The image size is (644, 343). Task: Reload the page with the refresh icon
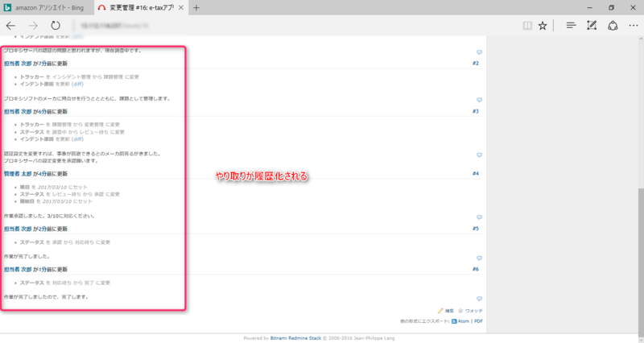(x=56, y=26)
